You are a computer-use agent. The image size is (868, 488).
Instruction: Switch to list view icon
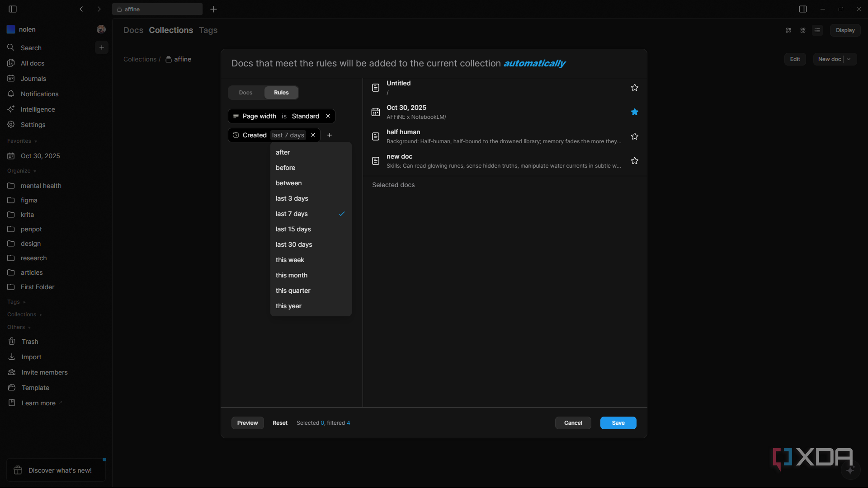coord(817,30)
